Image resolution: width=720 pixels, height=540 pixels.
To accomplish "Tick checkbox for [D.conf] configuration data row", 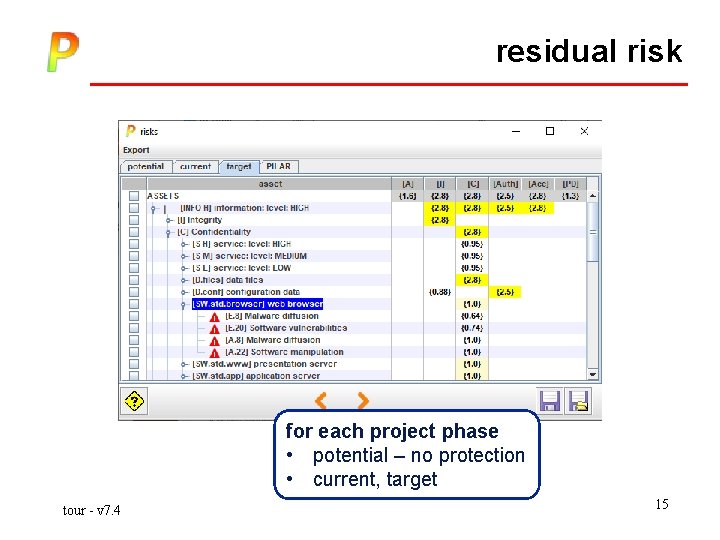I will (x=134, y=292).
